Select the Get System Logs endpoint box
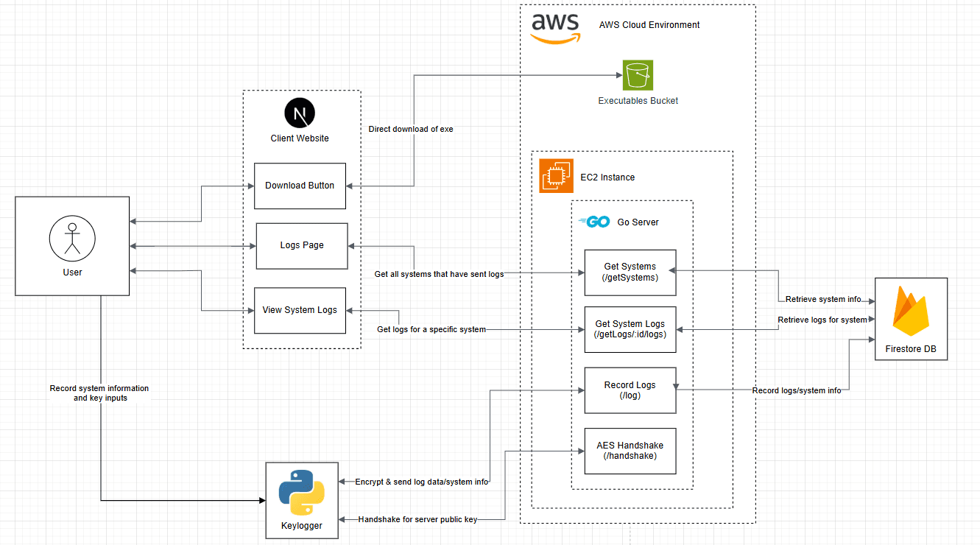The width and height of the screenshot is (980, 545). coord(630,329)
